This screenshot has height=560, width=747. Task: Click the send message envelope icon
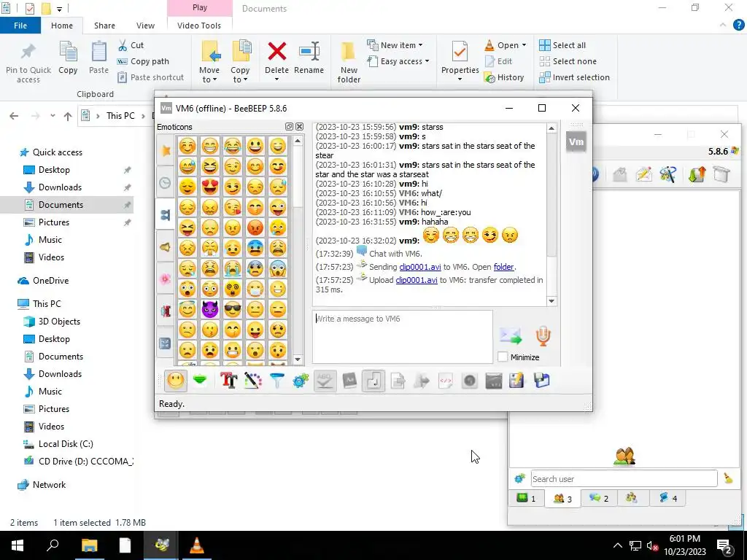511,335
